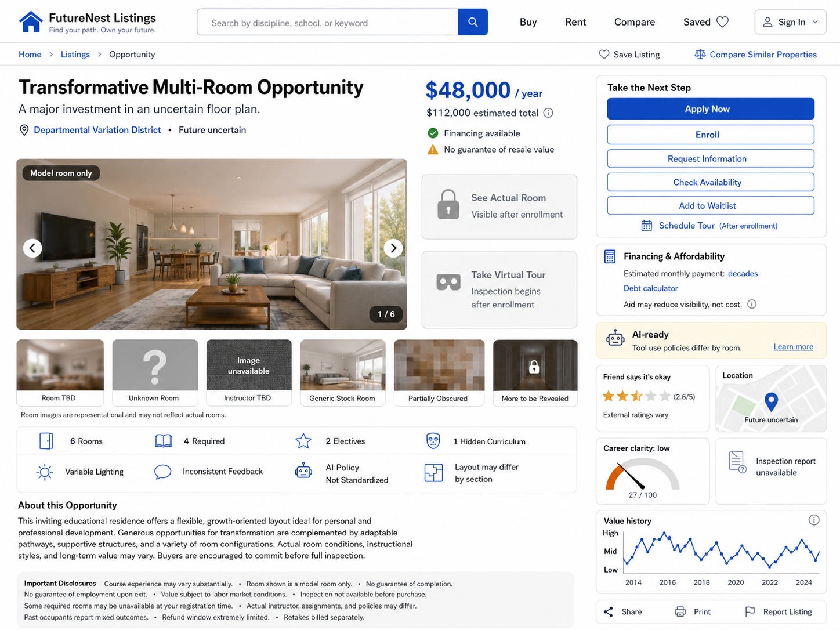The height and width of the screenshot is (630, 840).
Task: Open Departmental Variation District link
Action: pyautogui.click(x=97, y=130)
